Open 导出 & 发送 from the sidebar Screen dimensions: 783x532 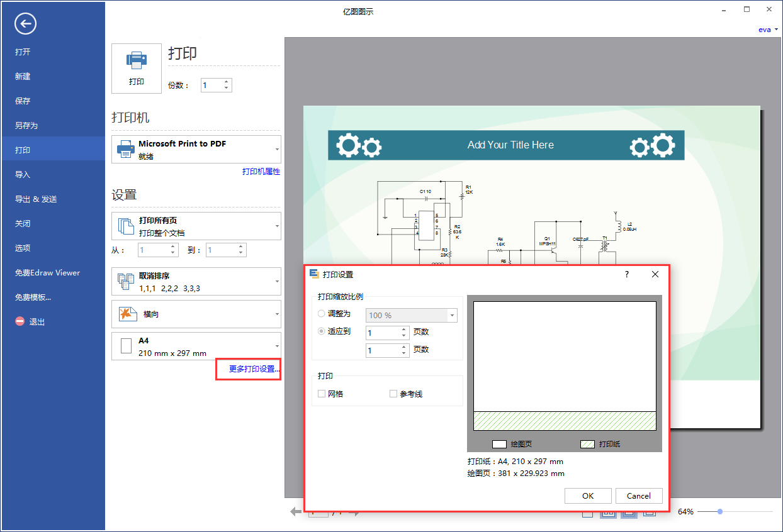tap(36, 199)
